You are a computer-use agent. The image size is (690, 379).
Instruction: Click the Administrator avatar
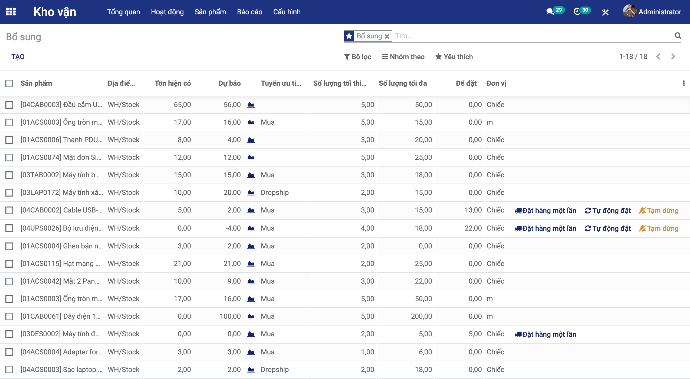[x=629, y=11]
